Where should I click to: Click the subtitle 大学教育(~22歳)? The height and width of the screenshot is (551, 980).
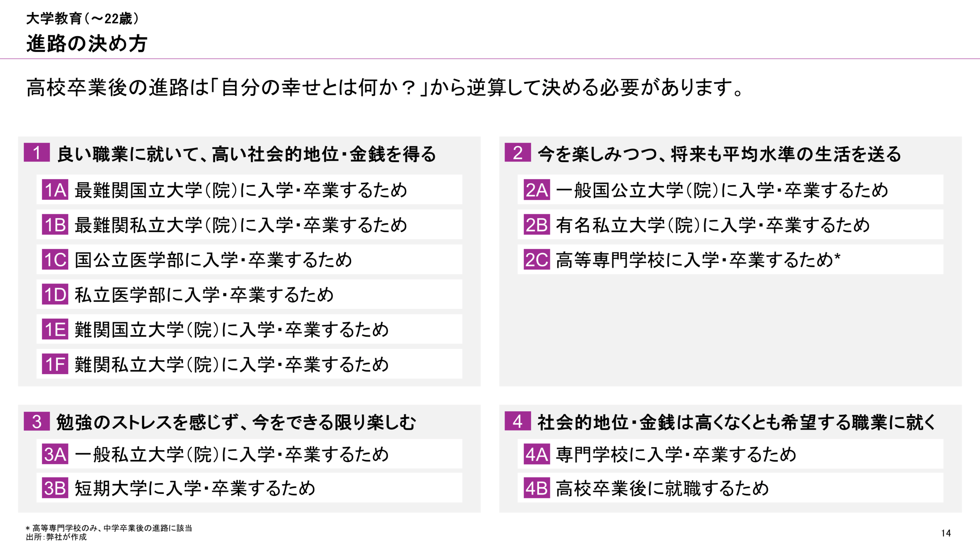click(x=82, y=18)
